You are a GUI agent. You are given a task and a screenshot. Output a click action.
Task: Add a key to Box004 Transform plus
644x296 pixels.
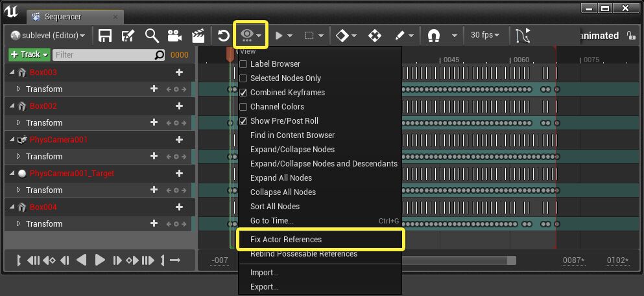pyautogui.click(x=154, y=223)
